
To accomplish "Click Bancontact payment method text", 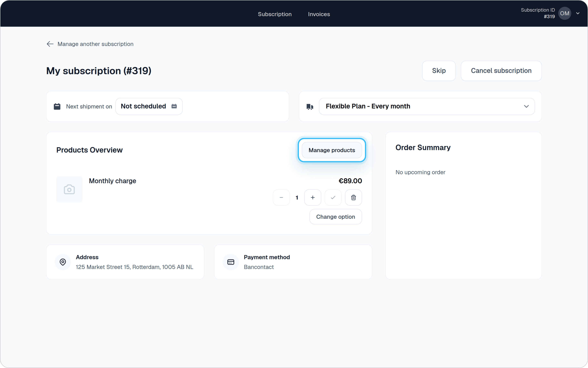I will coord(259,267).
